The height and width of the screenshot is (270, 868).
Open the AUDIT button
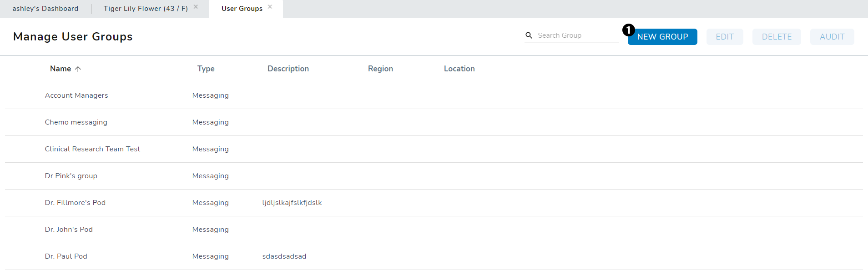pyautogui.click(x=832, y=37)
